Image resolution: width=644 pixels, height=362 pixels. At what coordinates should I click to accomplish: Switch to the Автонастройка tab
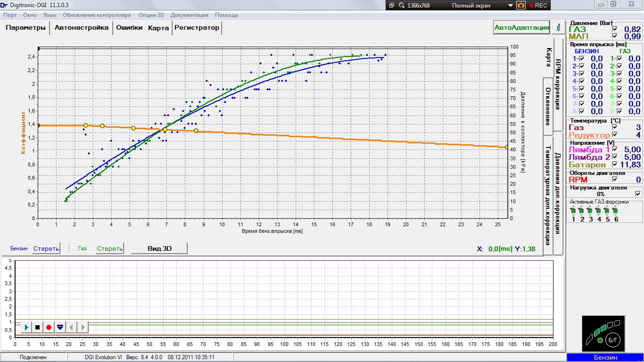pyautogui.click(x=82, y=27)
